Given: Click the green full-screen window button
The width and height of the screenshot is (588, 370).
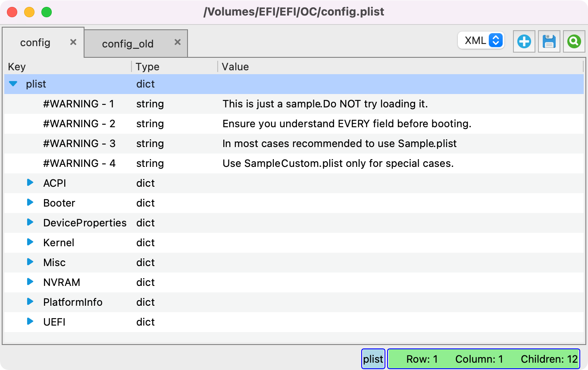Looking at the screenshot, I should click(47, 12).
